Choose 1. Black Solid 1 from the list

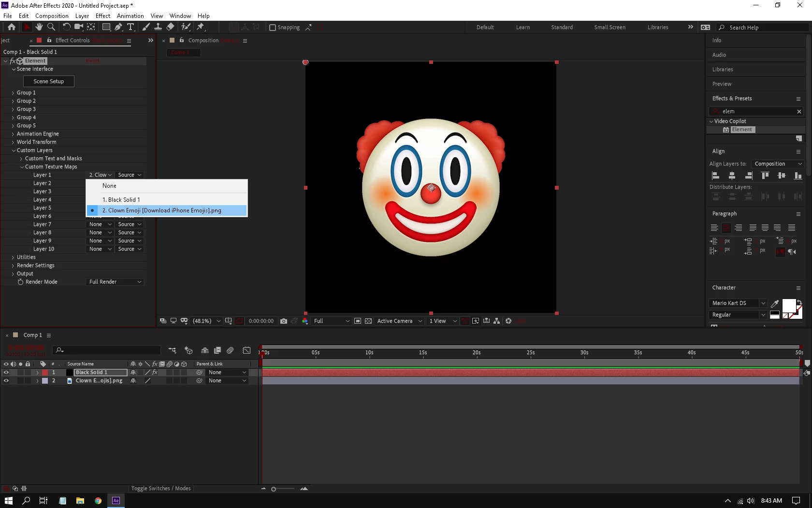click(167, 200)
